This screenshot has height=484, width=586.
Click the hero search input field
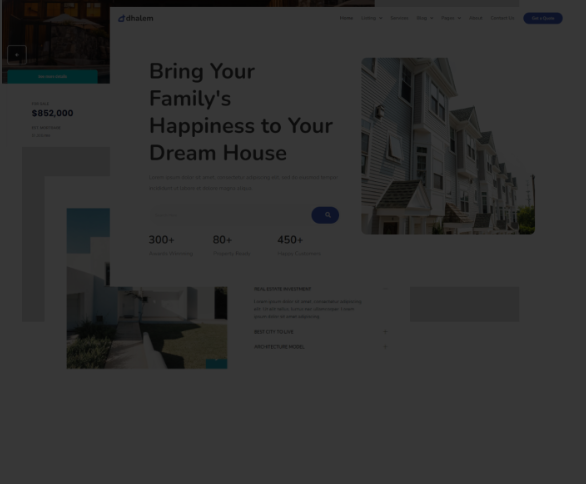point(230,215)
